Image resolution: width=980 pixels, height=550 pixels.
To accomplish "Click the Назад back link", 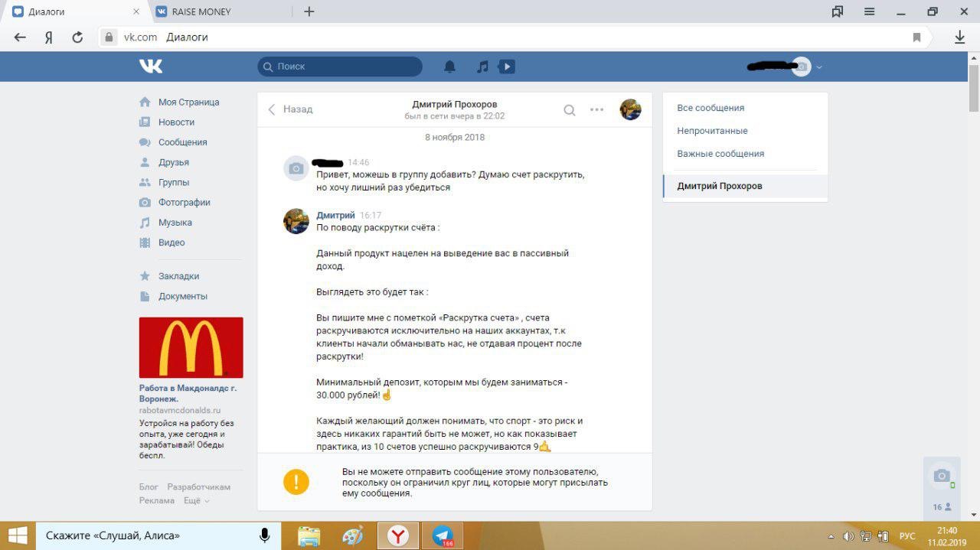I will [290, 109].
